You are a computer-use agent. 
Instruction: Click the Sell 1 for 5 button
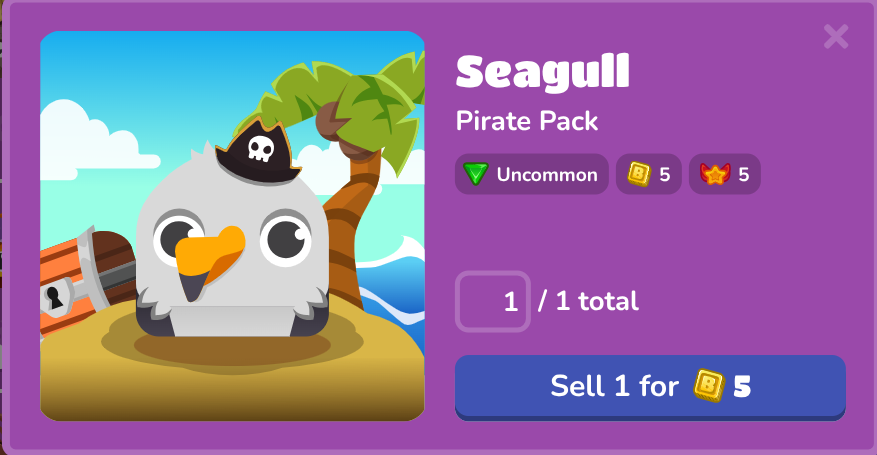coord(650,387)
